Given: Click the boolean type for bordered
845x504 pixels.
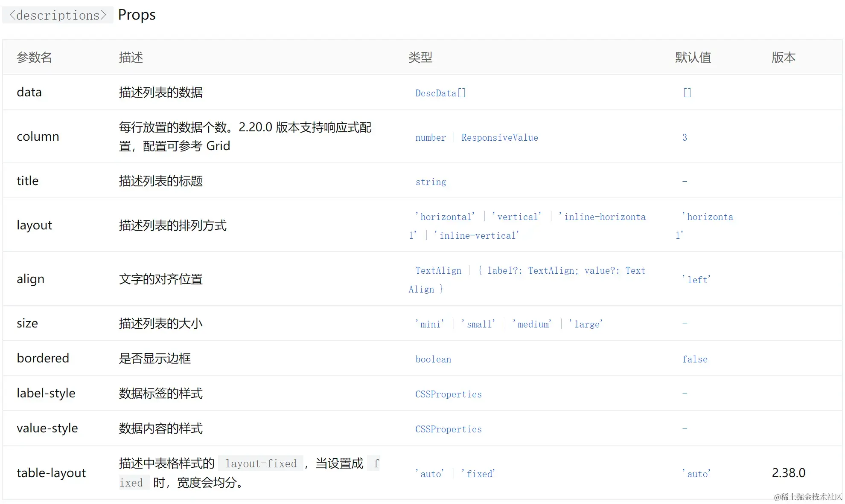Looking at the screenshot, I should click(433, 359).
